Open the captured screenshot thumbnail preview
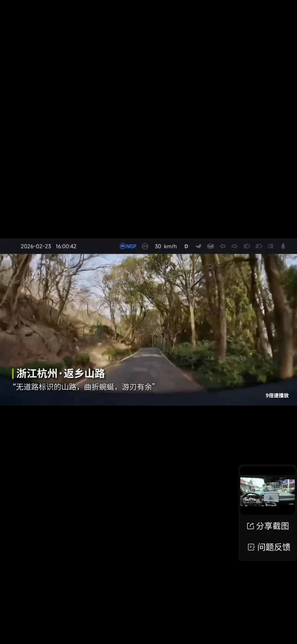Viewport: 297px width, 644px height. pos(267,491)
